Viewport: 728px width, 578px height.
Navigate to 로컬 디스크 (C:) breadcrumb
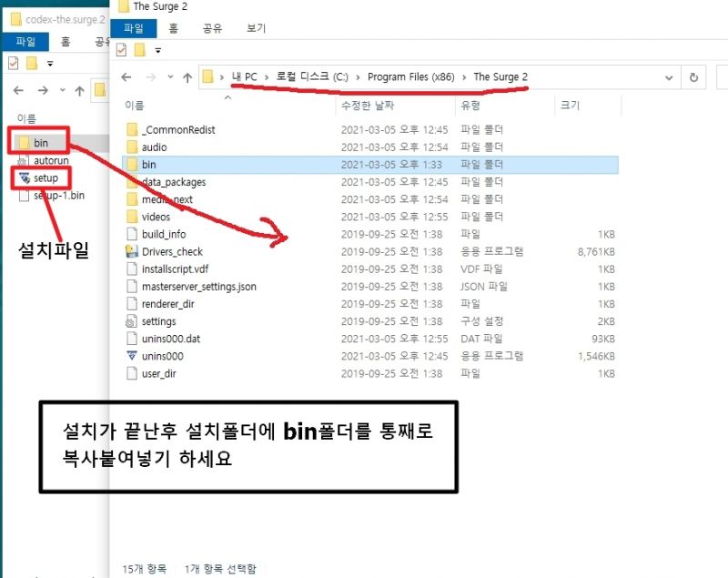(x=312, y=77)
